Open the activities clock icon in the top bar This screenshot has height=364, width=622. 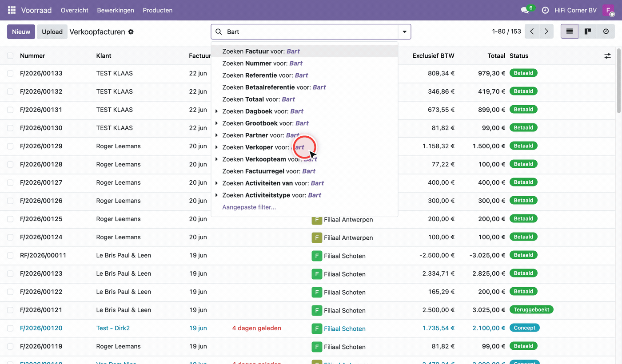(x=545, y=10)
